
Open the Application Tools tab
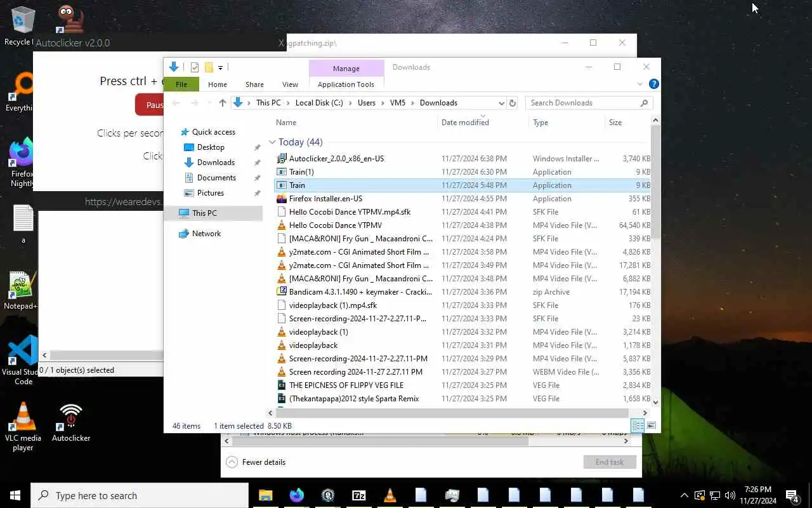[346, 84]
